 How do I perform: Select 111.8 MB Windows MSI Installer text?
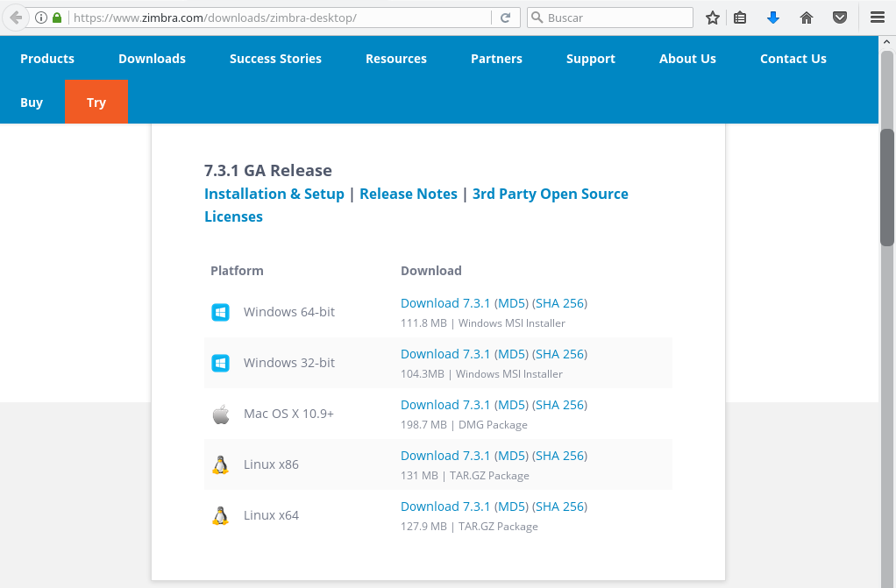pyautogui.click(x=483, y=322)
